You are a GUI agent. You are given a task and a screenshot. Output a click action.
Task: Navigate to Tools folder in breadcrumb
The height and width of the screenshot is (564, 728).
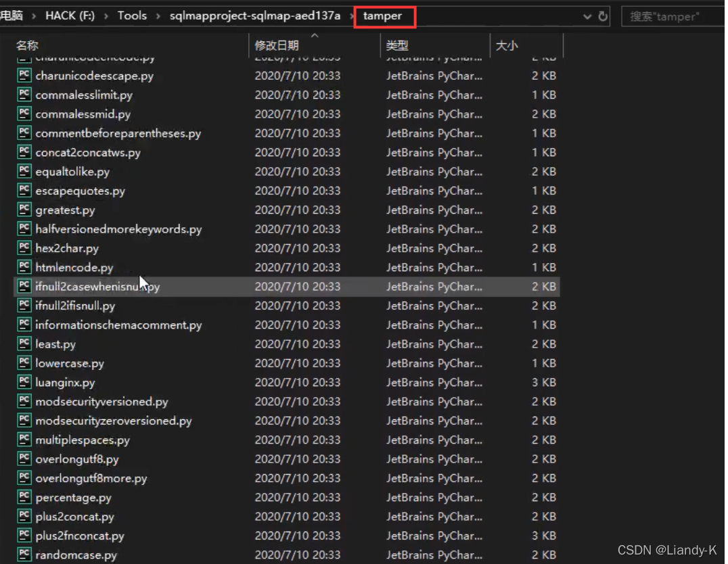pyautogui.click(x=132, y=16)
